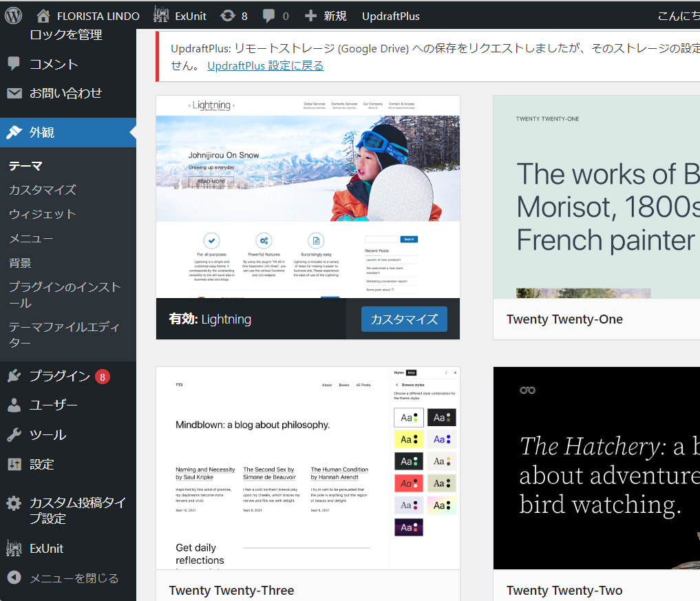Click the プラグイン plug icon
This screenshot has height=601, width=700.
pos(14,376)
